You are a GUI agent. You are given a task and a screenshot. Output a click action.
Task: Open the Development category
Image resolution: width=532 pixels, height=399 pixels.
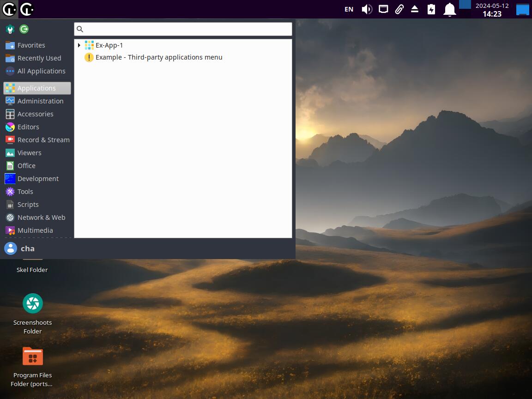click(x=37, y=178)
